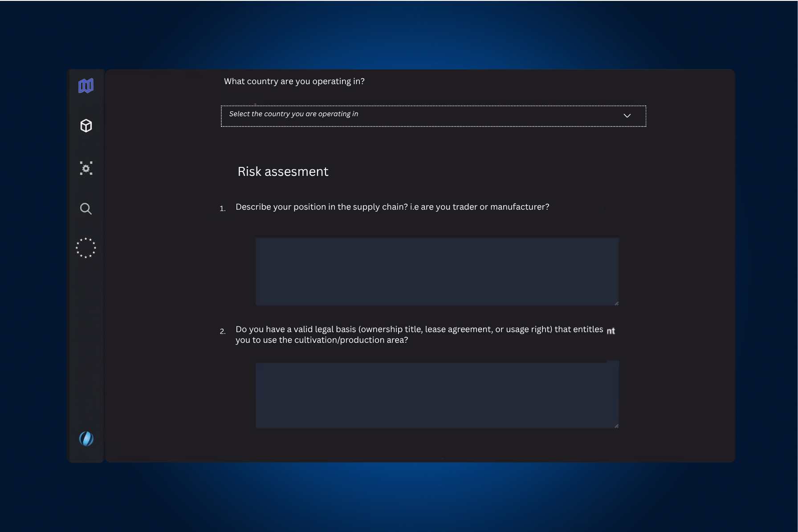Click the number '2.' list marker
The image size is (798, 532).
click(223, 331)
